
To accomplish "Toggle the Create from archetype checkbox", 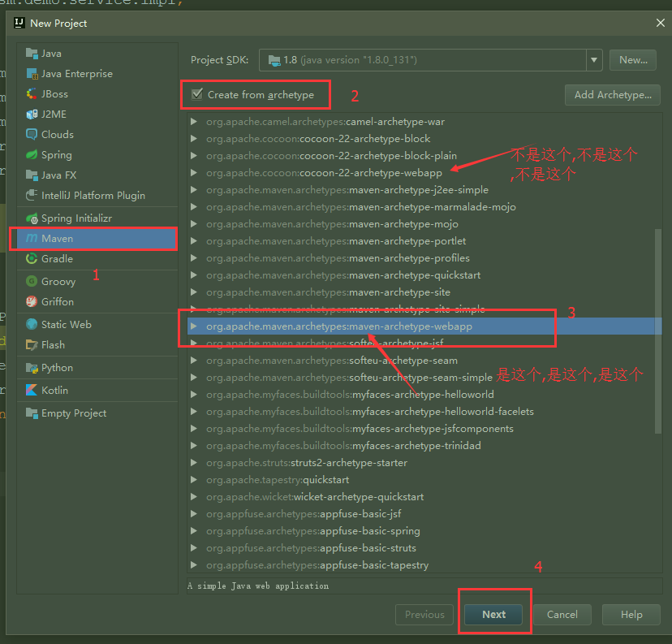I will pyautogui.click(x=196, y=94).
